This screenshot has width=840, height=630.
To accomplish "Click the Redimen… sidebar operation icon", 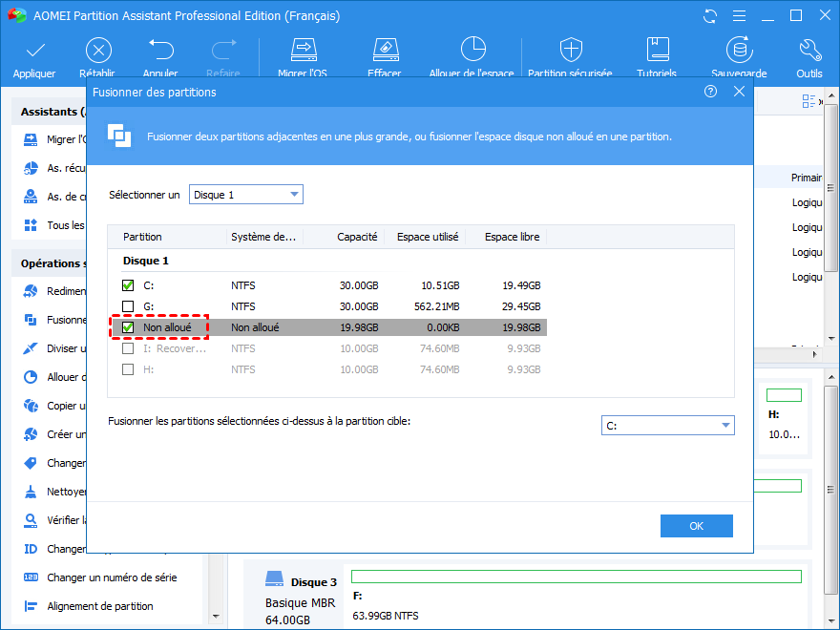I will (31, 291).
